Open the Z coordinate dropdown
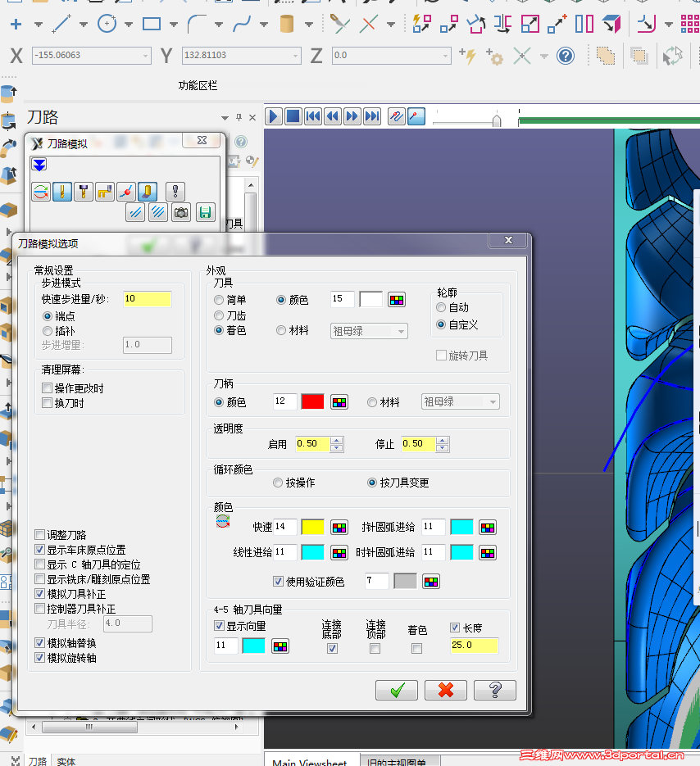The image size is (700, 766). [x=445, y=57]
